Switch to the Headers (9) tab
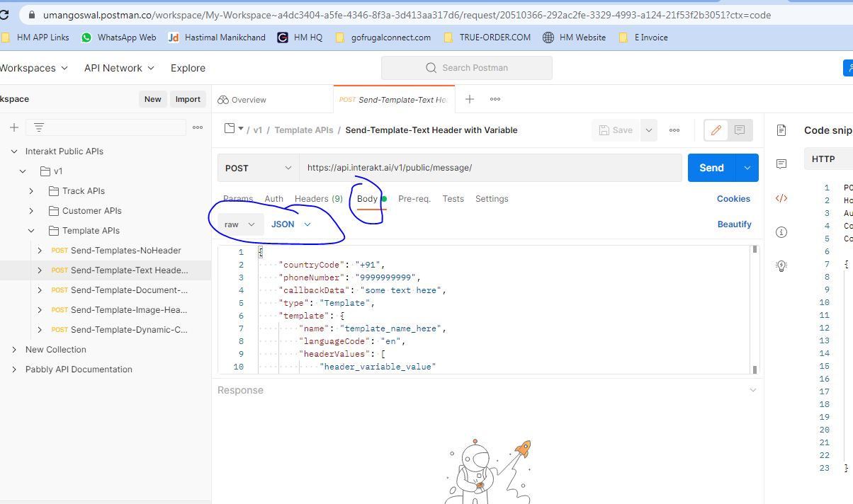Screen dimensions: 853x504 point(319,199)
